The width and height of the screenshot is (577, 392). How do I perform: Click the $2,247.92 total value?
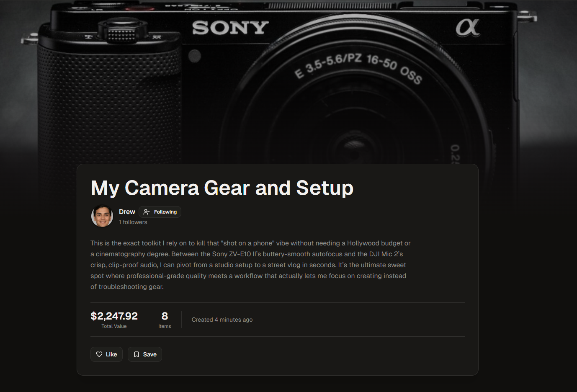pos(114,316)
